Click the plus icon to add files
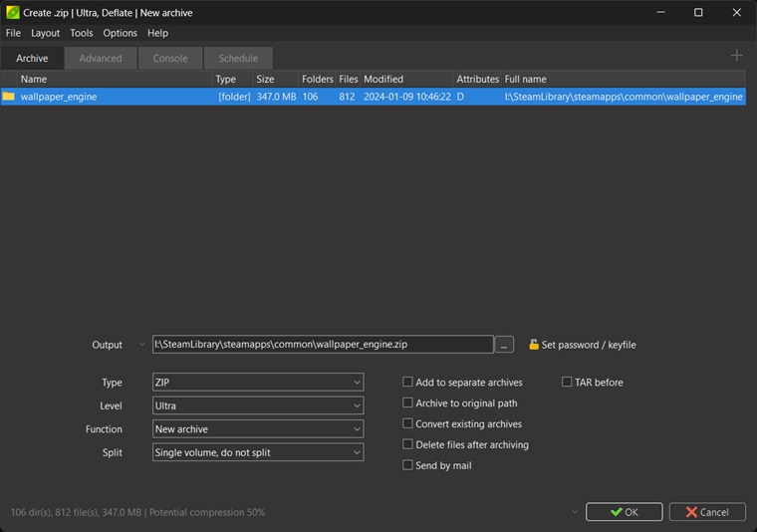 click(x=736, y=56)
